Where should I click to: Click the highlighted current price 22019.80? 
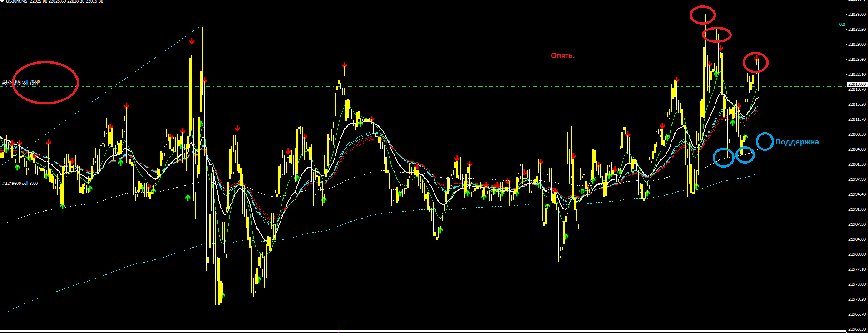pos(857,84)
